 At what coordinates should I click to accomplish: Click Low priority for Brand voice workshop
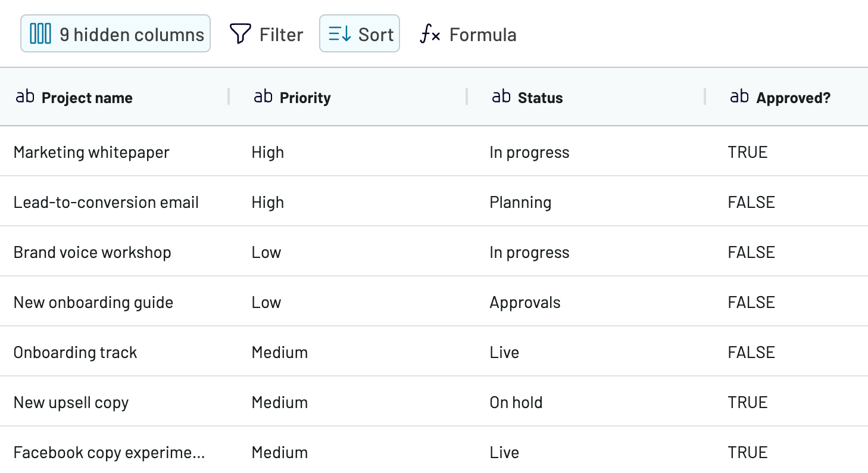[266, 253]
